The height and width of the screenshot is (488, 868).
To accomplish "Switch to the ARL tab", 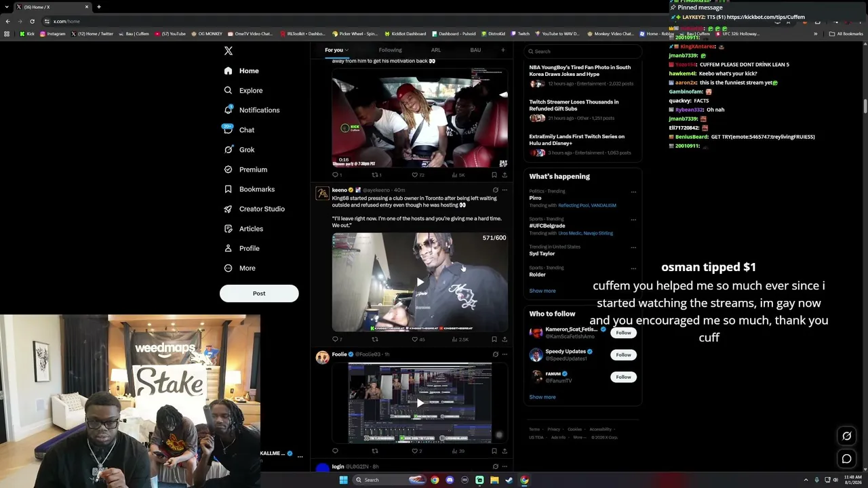I will tap(435, 49).
